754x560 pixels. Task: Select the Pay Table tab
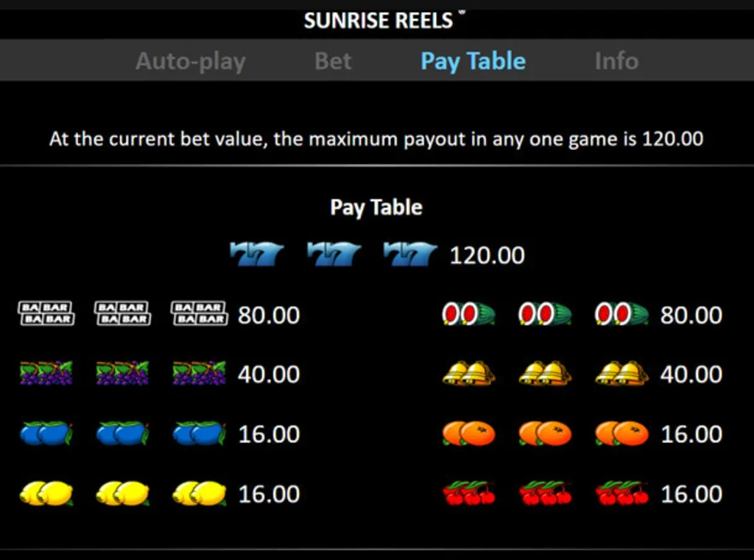(473, 62)
